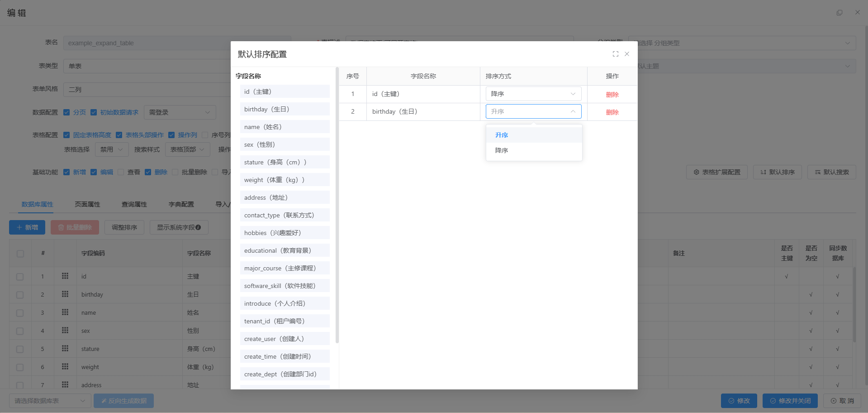Click the icon on 默认搜索 button
This screenshot has height=413, width=868.
tap(818, 172)
